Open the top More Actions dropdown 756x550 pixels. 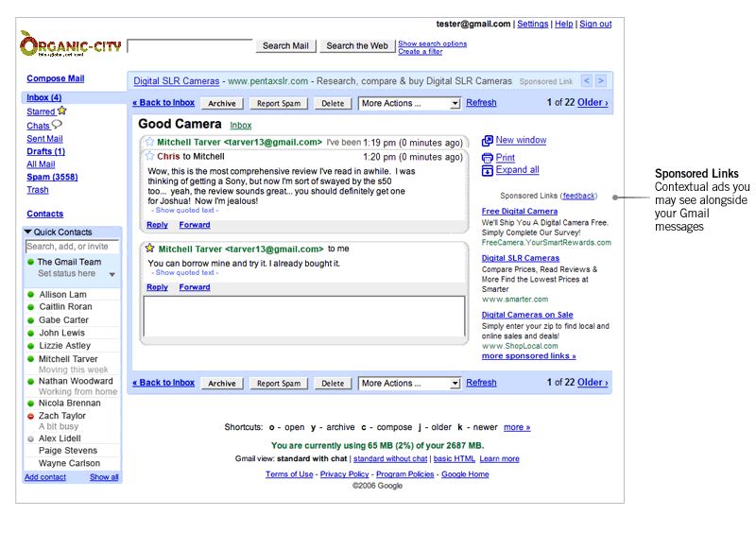click(x=409, y=103)
